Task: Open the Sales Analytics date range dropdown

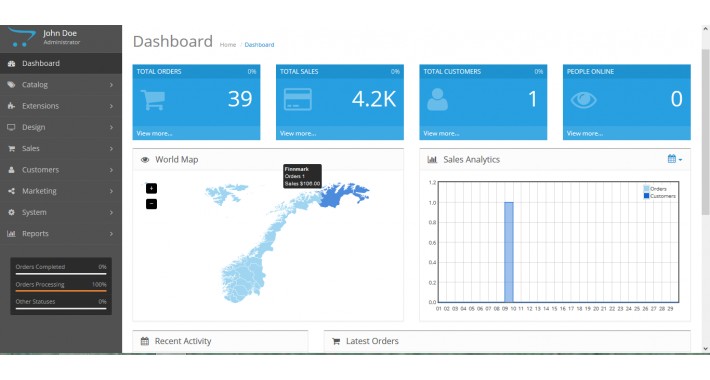Action: 675,159
